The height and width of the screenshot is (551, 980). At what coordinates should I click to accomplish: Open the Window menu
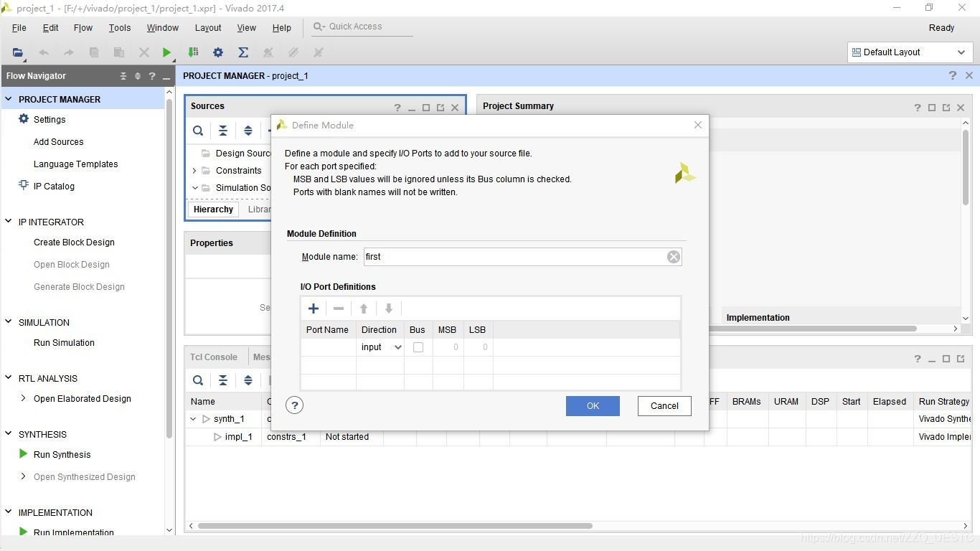[x=163, y=28]
